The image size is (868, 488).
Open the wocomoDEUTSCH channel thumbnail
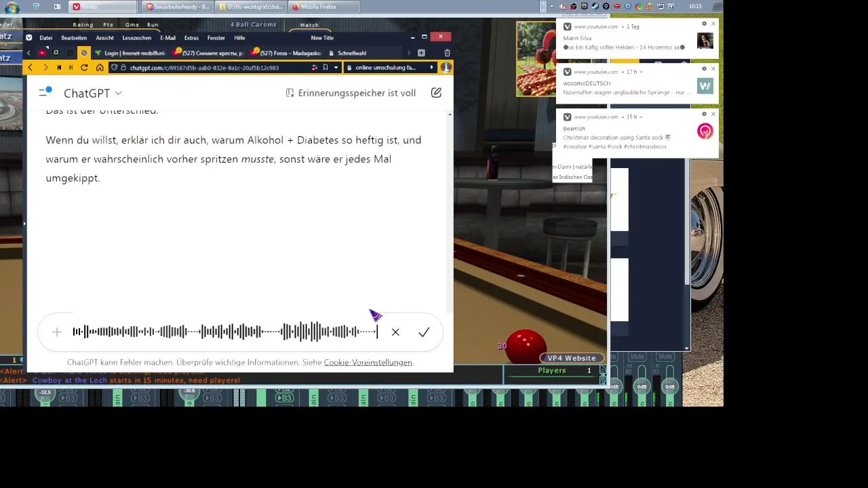705,86
